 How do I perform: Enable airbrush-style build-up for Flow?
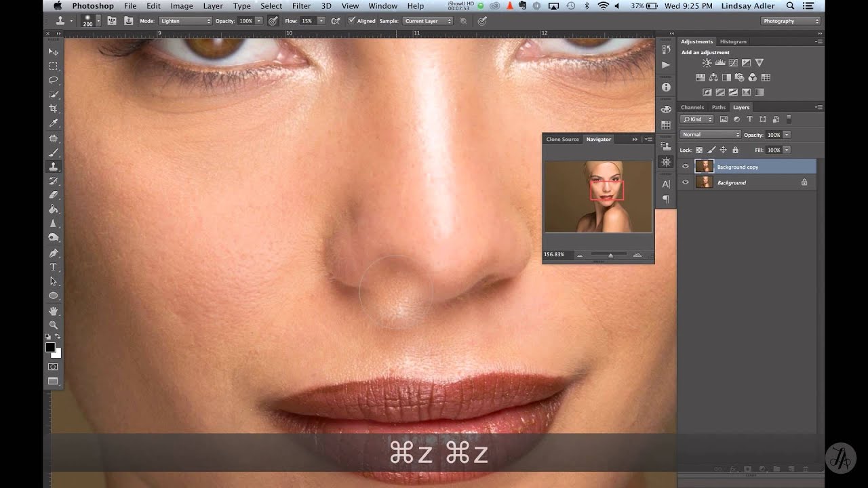[x=335, y=21]
